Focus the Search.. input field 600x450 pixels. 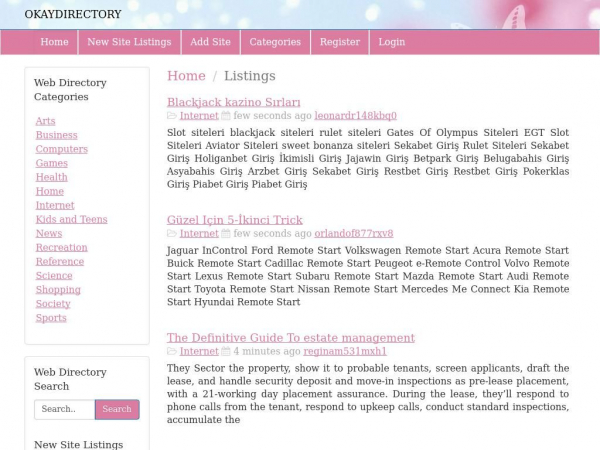pos(65,409)
